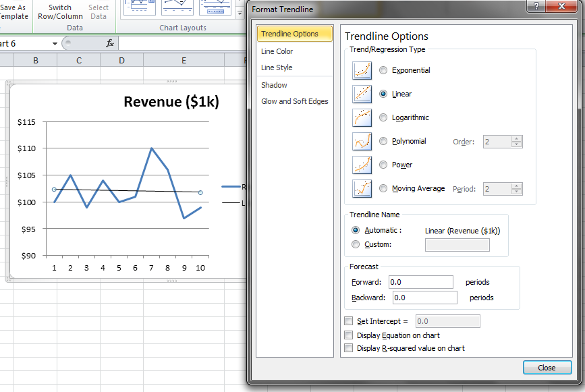585x392 pixels.
Task: Select the third chart layout thumbnail
Action: pyautogui.click(x=215, y=7)
